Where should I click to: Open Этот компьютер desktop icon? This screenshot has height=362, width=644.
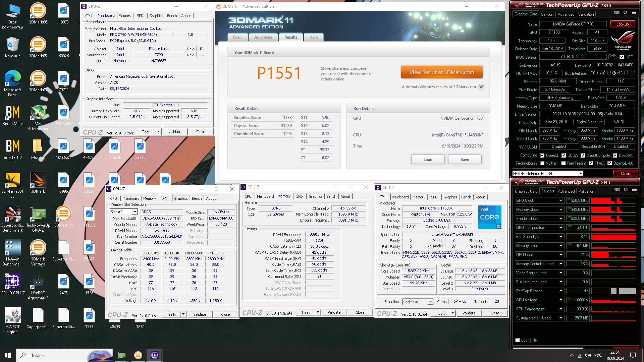coord(12,16)
